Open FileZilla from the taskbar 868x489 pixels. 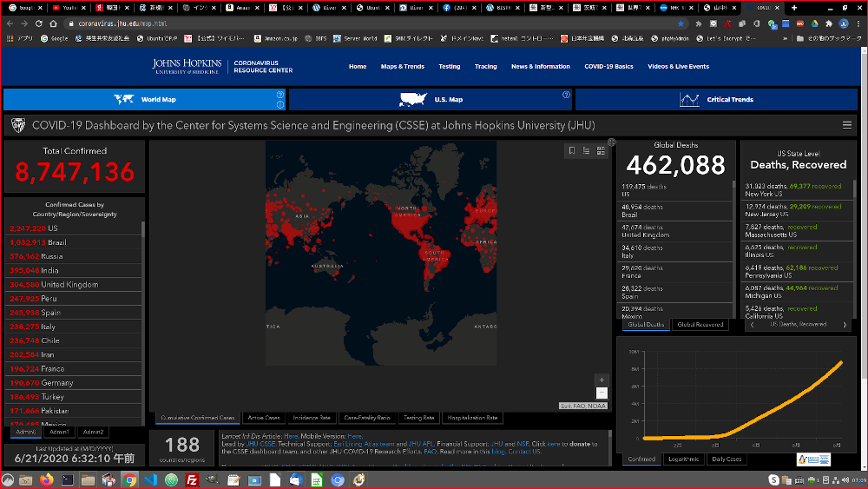point(192,479)
